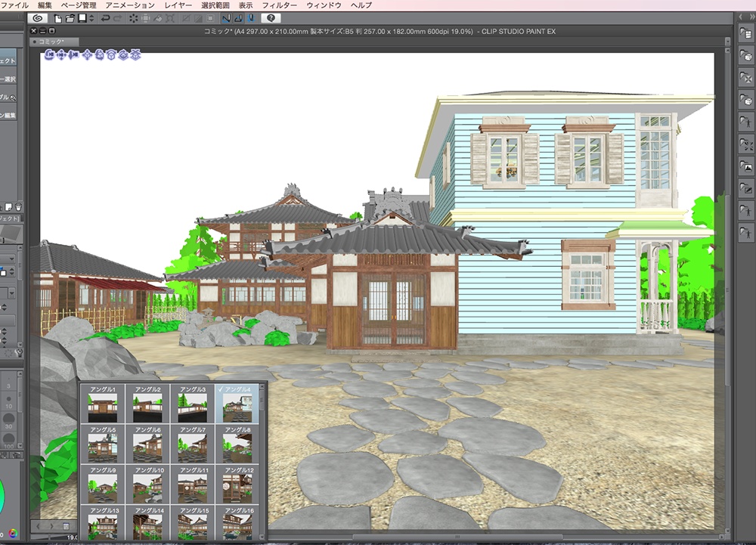Toggle the grid snap icon in the command bar
Viewport: 756px width, 545px height.
(252, 19)
